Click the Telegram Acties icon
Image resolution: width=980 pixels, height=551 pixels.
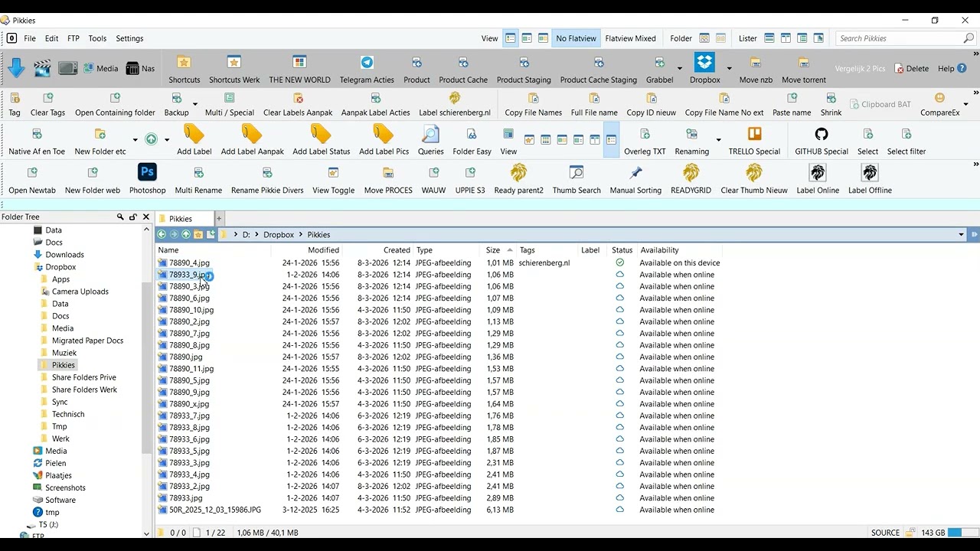coord(367,64)
